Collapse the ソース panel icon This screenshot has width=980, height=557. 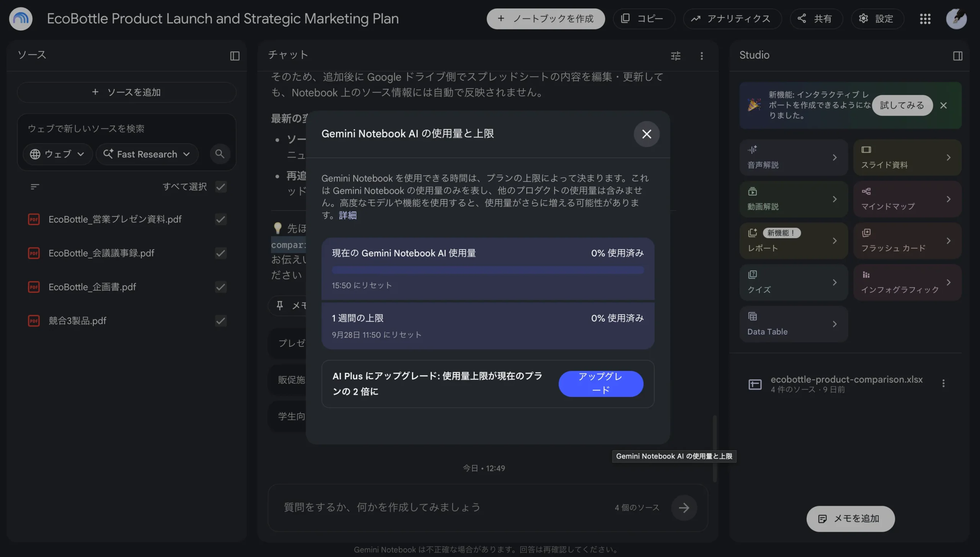(235, 56)
